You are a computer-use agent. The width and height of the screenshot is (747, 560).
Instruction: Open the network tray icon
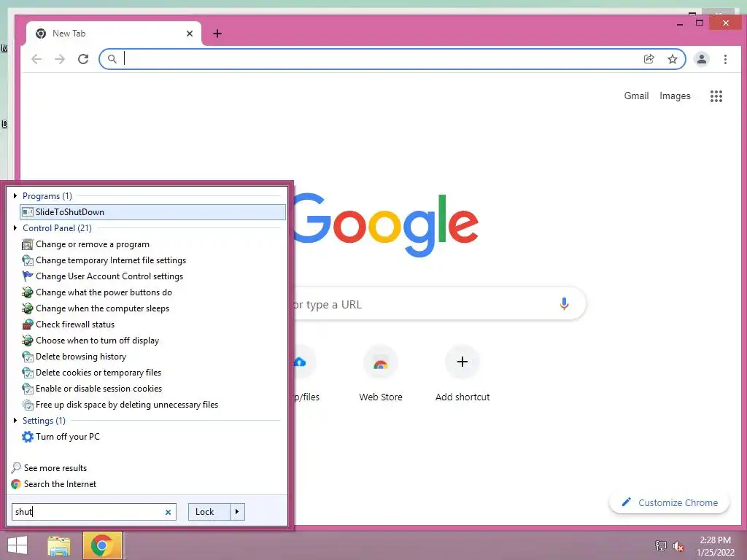[660, 546]
